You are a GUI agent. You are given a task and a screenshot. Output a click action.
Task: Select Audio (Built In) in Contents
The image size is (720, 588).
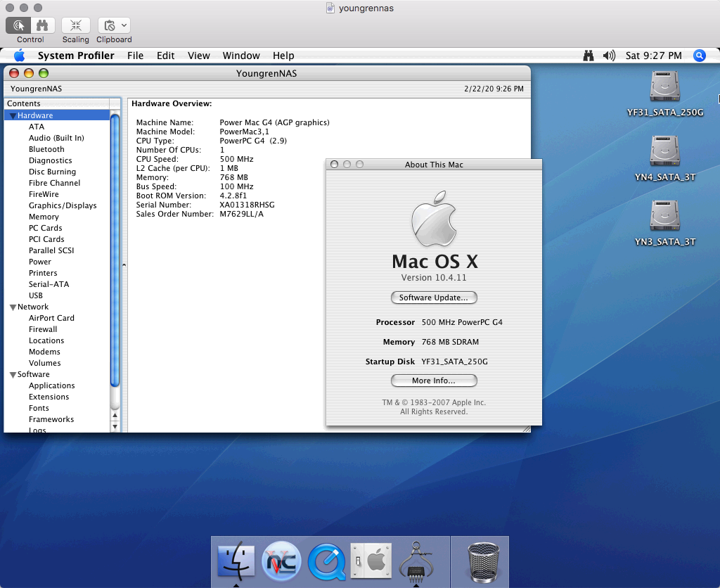click(x=56, y=138)
